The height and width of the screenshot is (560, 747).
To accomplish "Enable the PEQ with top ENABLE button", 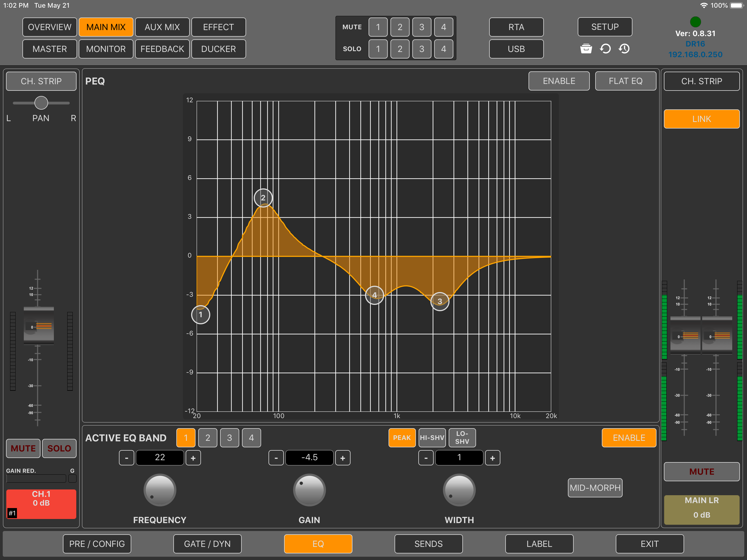I will click(x=559, y=81).
